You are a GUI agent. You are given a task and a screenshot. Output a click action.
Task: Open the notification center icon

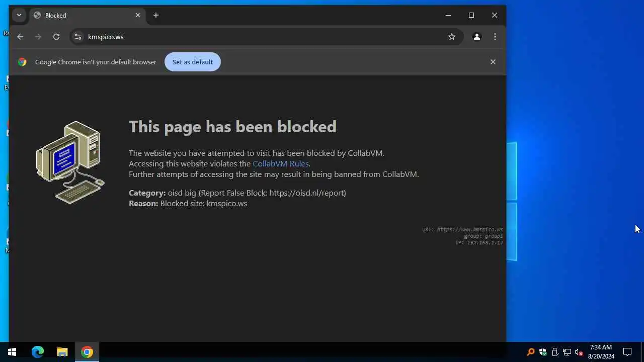point(627,352)
